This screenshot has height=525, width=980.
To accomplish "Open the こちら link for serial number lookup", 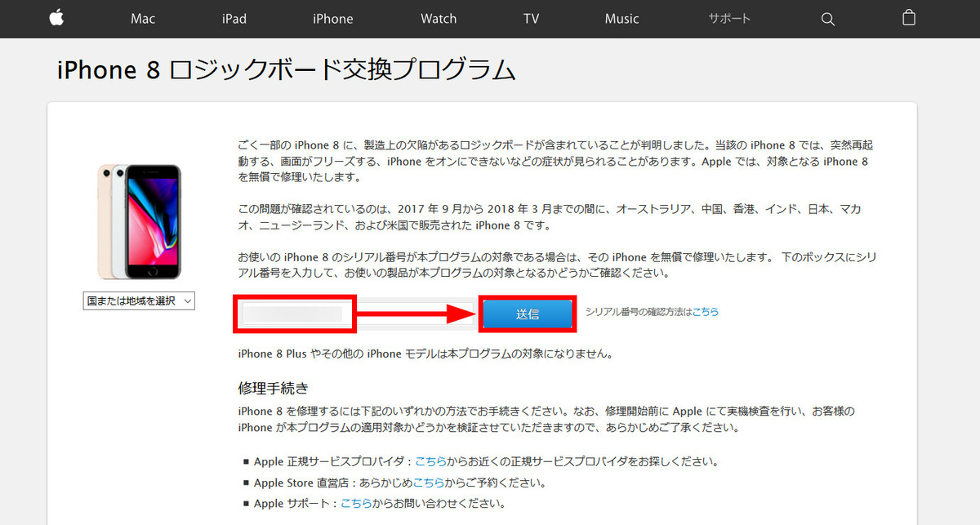I will [x=706, y=312].
